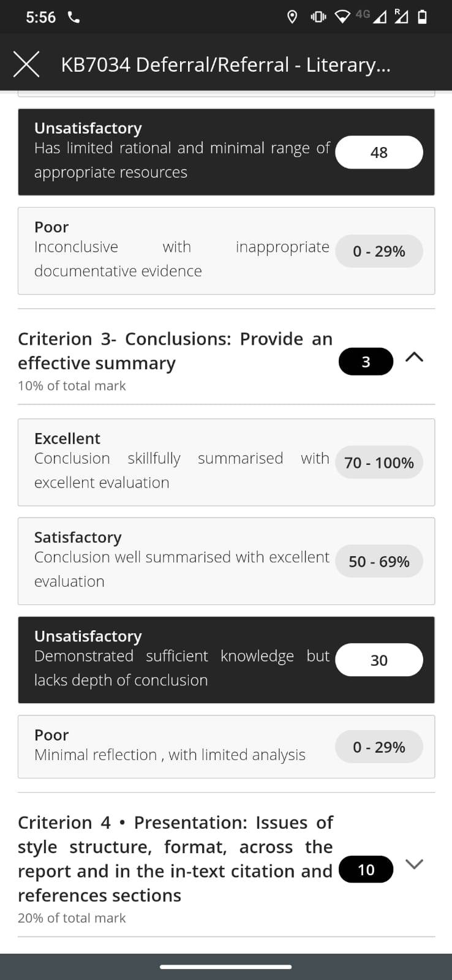Screen dimensions: 452x980
Task: Select Unsatisfactory limited rational level scored 48
Action: coord(227,152)
